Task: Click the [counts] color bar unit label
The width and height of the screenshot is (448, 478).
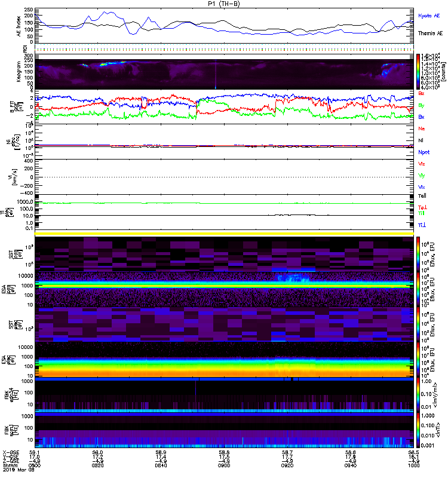Action: 443,72
